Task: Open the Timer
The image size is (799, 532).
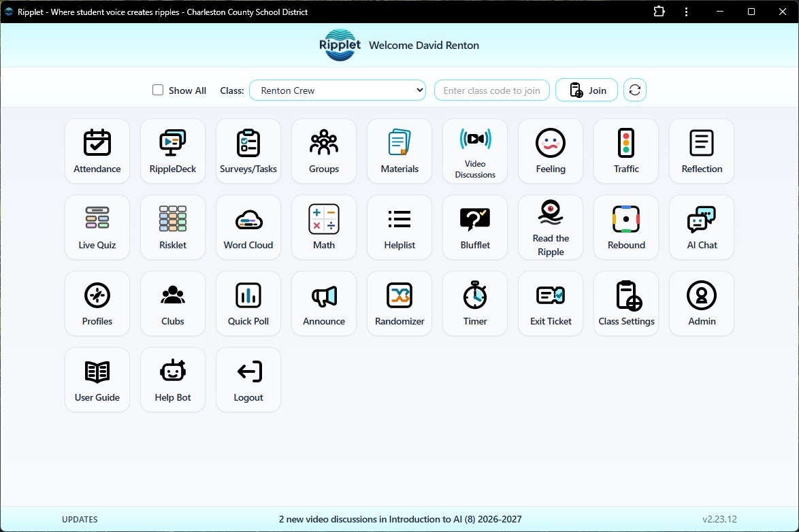Action: 475,303
